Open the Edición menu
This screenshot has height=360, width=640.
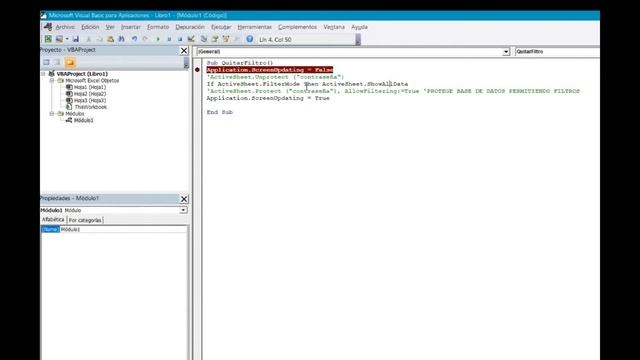pos(90,27)
